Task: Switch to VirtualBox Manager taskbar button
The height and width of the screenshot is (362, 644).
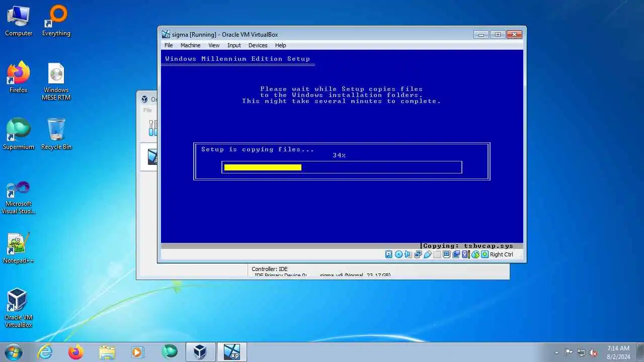Action: 201,352
